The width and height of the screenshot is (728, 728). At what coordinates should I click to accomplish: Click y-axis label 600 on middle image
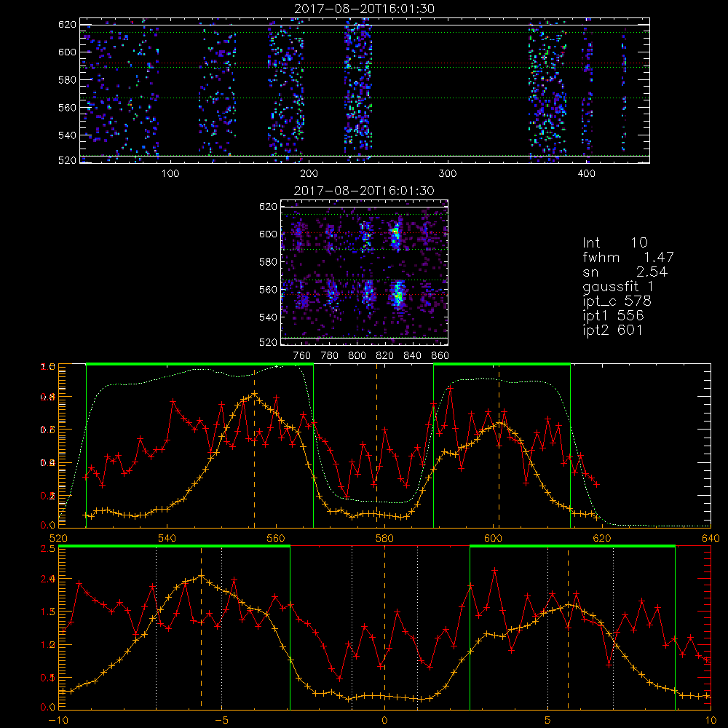pyautogui.click(x=268, y=234)
